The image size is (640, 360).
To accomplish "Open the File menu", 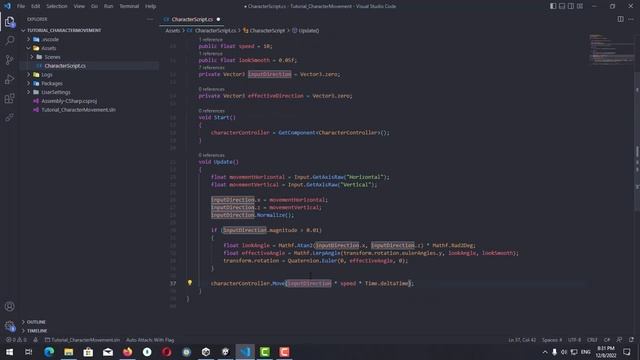I will 21,6.
